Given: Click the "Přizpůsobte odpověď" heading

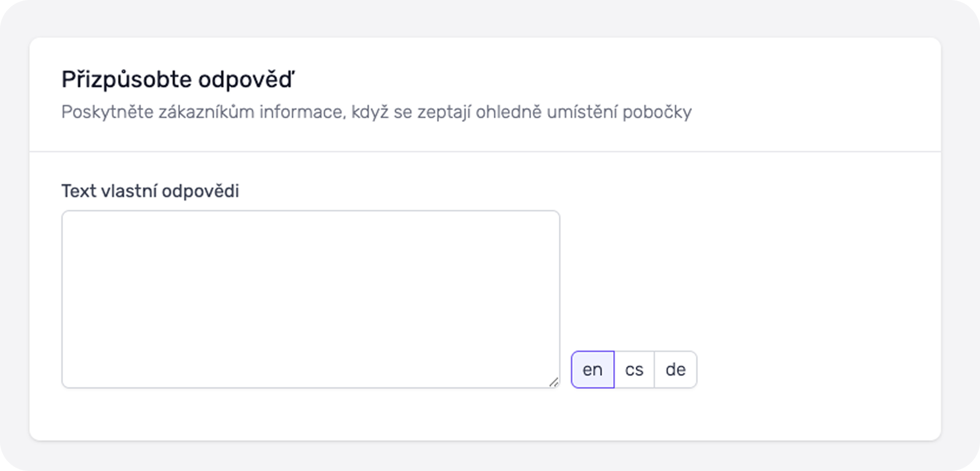Looking at the screenshot, I should click(178, 79).
